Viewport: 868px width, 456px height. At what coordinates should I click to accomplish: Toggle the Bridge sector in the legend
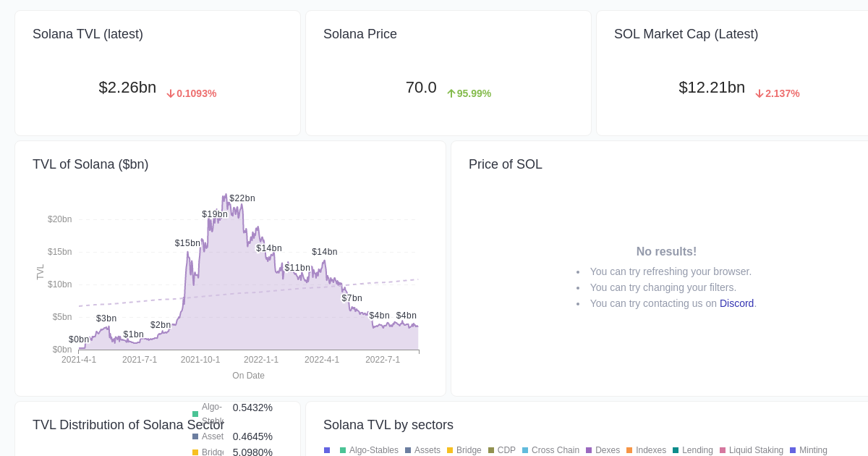[464, 450]
